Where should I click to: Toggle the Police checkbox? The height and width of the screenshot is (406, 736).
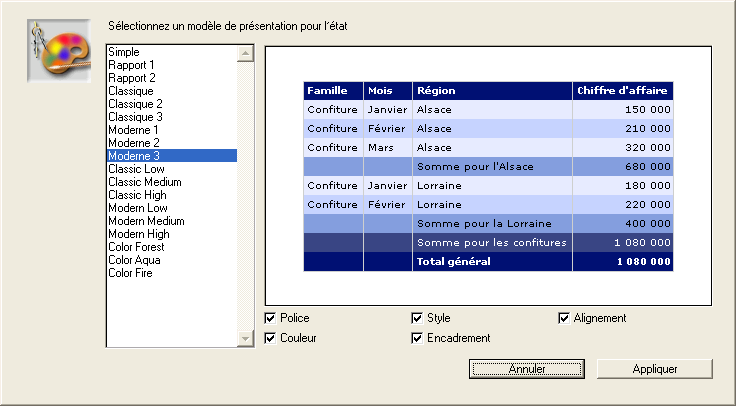coord(271,318)
